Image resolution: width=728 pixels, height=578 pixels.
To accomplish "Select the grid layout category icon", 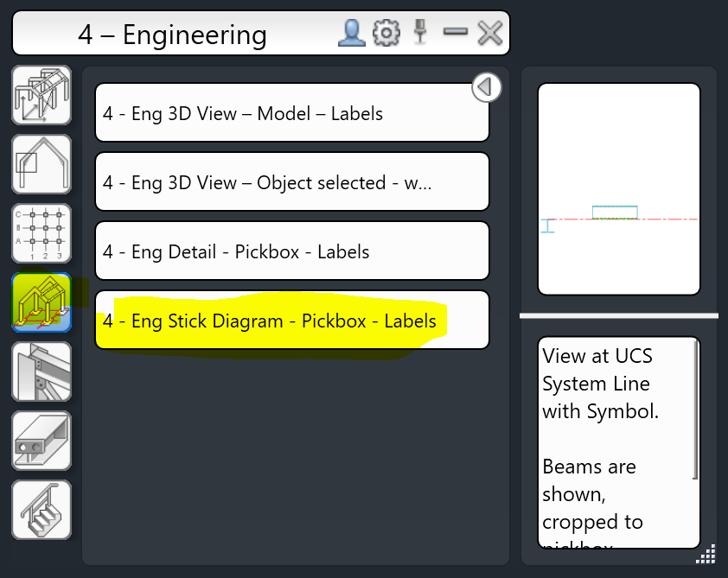I will tap(41, 233).
